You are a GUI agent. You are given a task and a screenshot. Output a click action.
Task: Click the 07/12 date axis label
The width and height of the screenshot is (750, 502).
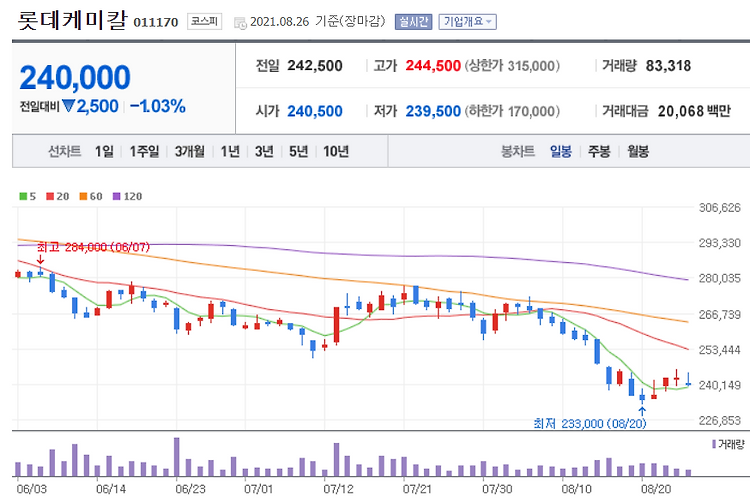[x=338, y=489]
